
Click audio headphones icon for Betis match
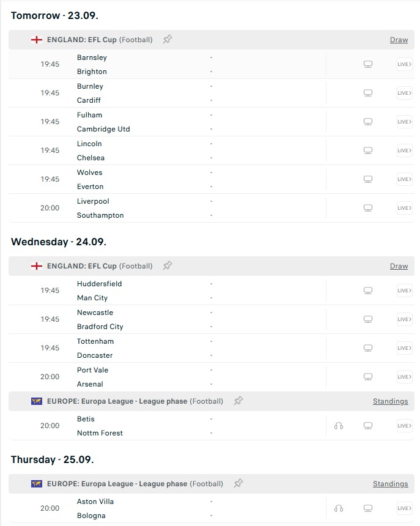339,426
